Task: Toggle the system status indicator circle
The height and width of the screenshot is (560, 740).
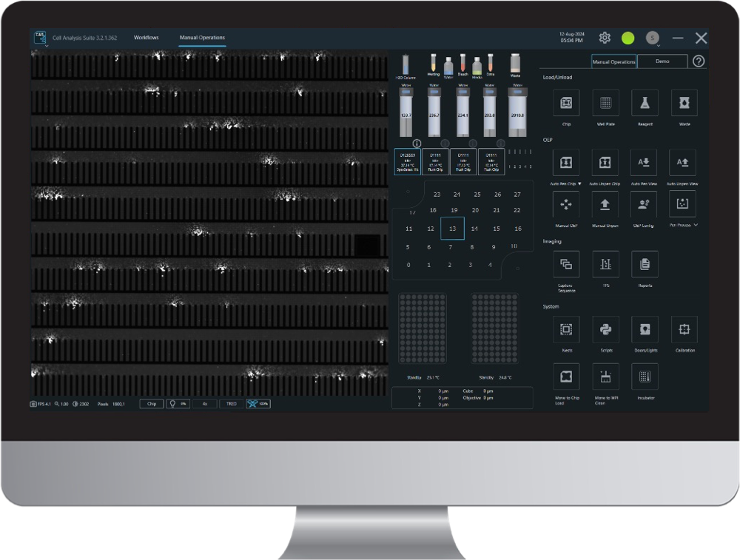Action: [629, 37]
